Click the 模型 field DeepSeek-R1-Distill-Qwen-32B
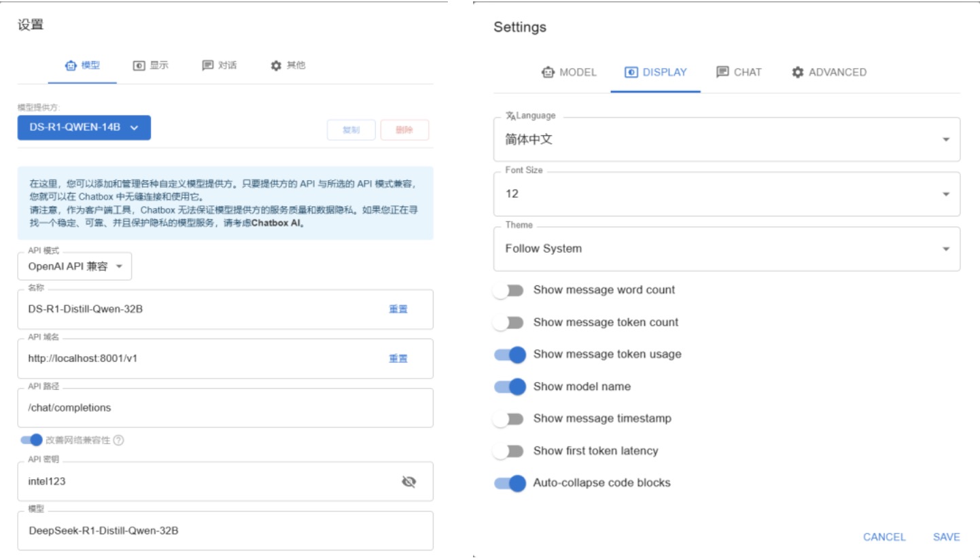 tap(226, 531)
